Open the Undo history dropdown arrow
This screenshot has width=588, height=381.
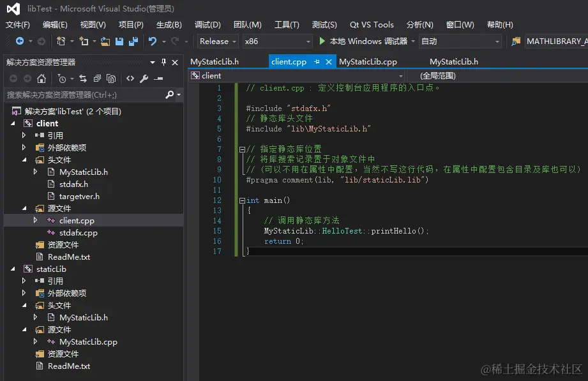[x=164, y=41]
